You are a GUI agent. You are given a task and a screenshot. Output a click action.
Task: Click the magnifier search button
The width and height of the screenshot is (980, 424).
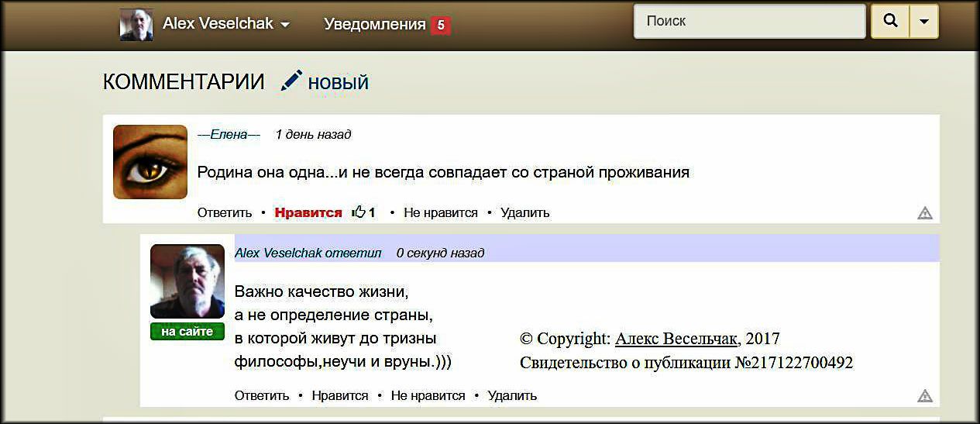point(890,22)
